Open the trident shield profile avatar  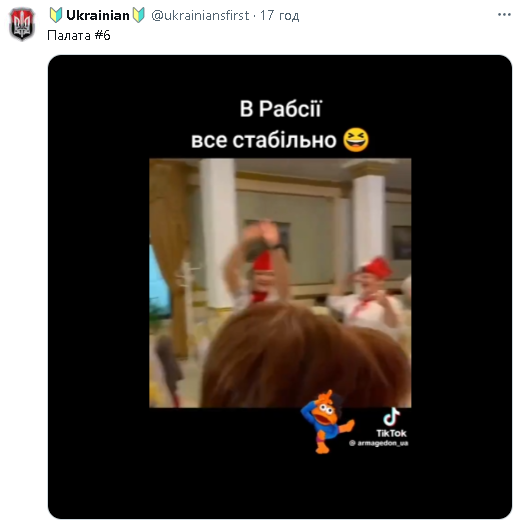(x=22, y=24)
